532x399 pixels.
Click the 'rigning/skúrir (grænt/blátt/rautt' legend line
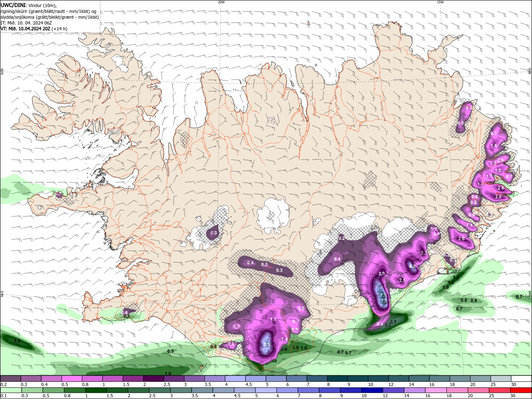click(x=49, y=11)
